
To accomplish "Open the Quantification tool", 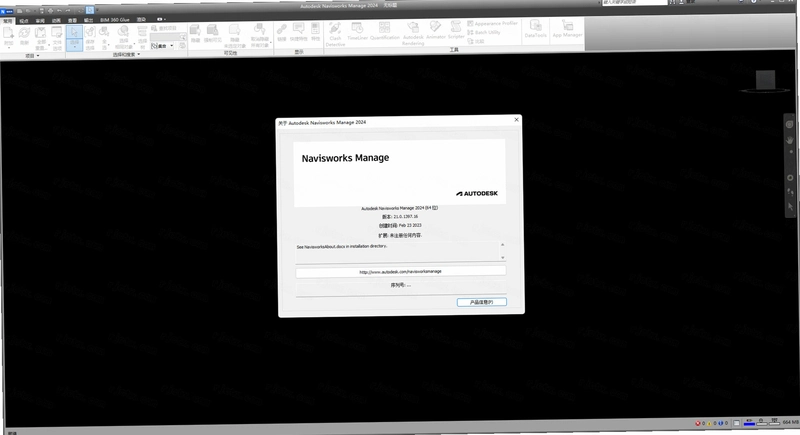I will pos(385,32).
